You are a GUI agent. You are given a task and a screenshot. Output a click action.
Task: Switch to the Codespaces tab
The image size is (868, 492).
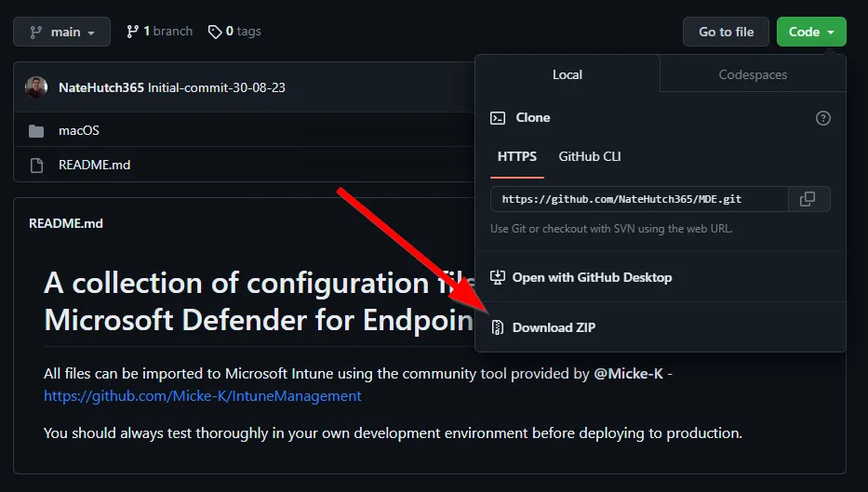[x=753, y=74]
